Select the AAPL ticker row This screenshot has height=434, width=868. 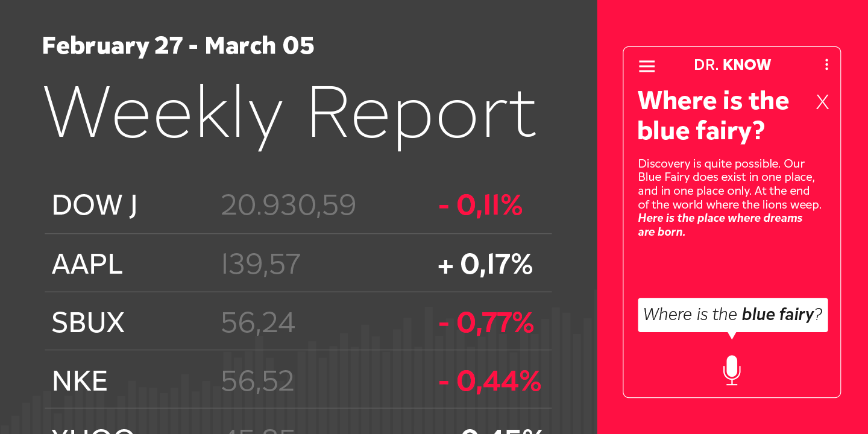(x=87, y=265)
